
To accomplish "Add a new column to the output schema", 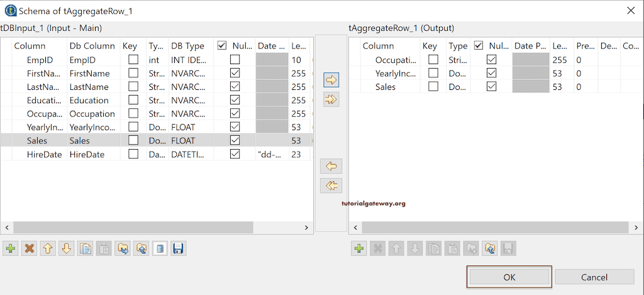I will coord(359,248).
